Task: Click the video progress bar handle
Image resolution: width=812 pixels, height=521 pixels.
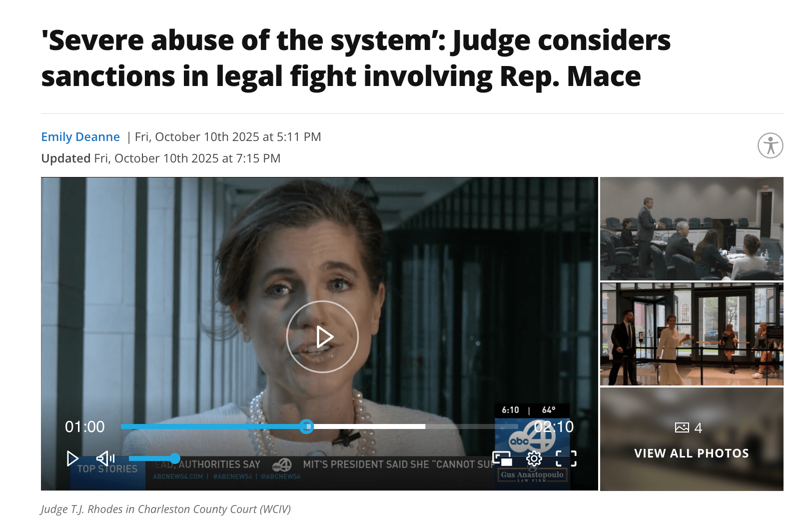Action: click(307, 426)
